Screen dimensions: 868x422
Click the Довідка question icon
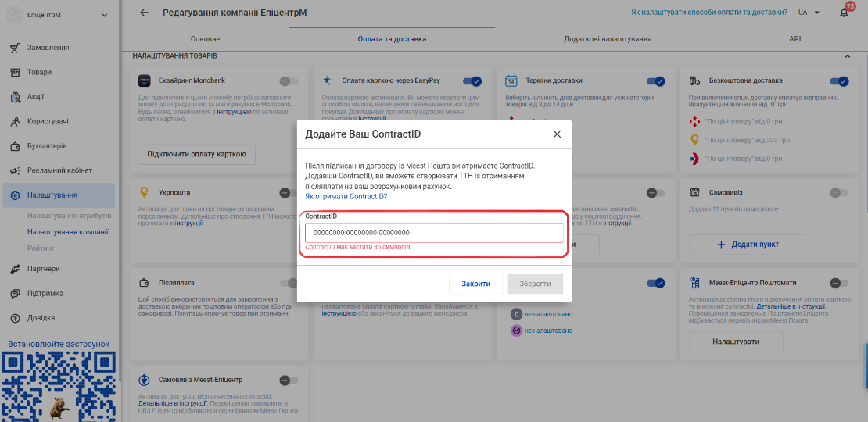16,318
